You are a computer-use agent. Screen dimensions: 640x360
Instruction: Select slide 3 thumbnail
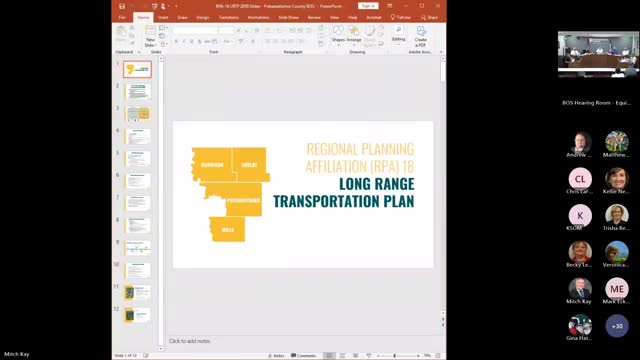coord(138,114)
